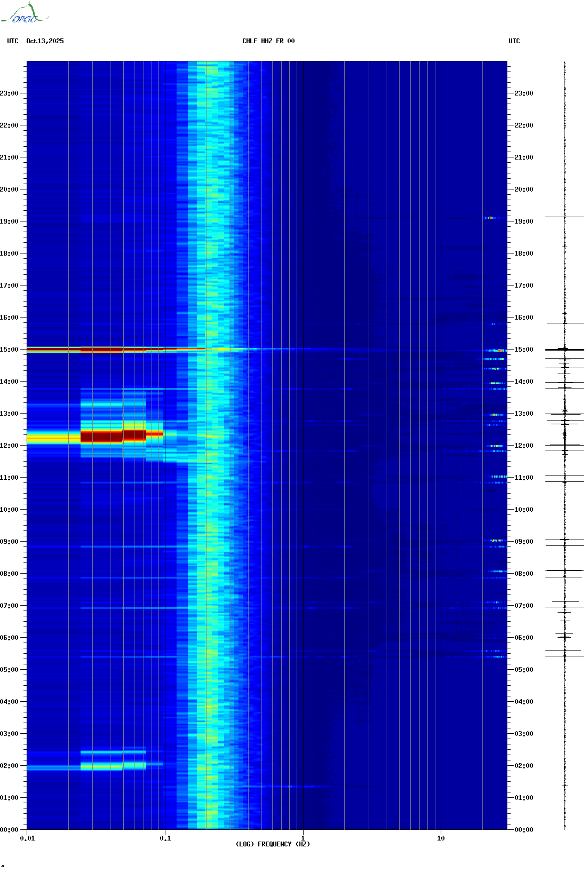
Task: Click the left 23:00 time label
Action: 10,93
